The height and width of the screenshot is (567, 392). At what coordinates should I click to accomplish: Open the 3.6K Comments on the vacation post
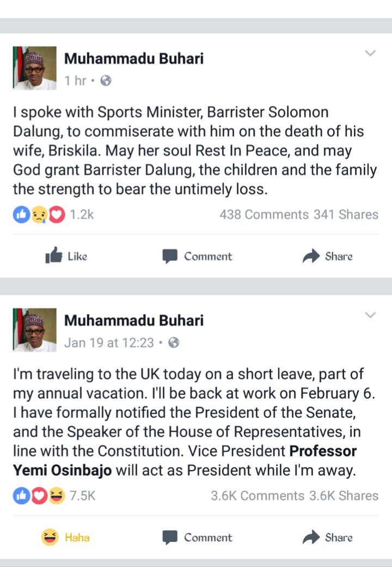coord(258,496)
